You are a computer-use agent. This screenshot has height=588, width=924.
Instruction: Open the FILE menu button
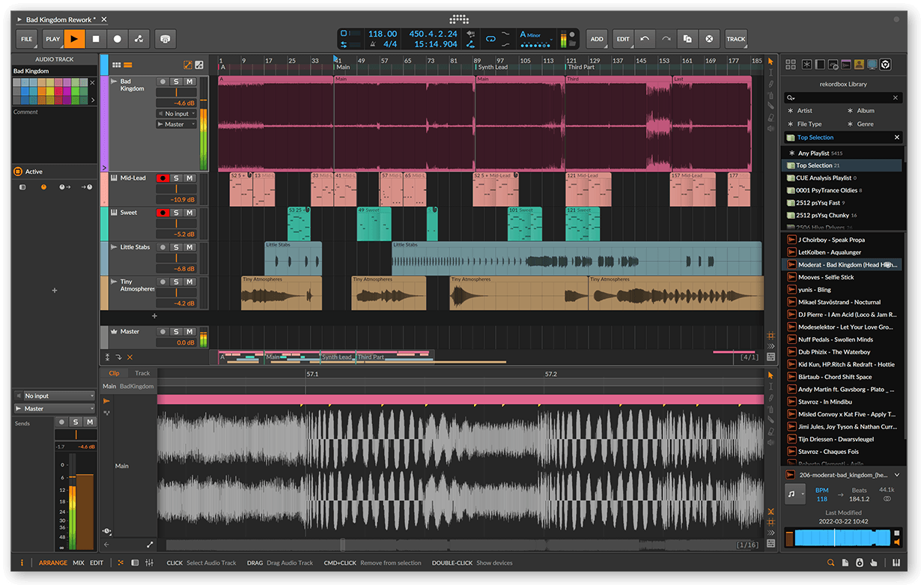(26, 39)
